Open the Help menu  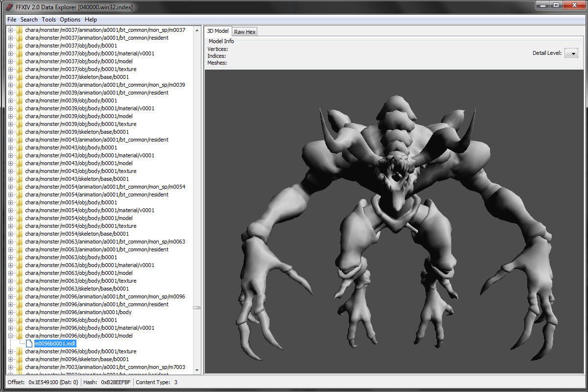click(91, 20)
